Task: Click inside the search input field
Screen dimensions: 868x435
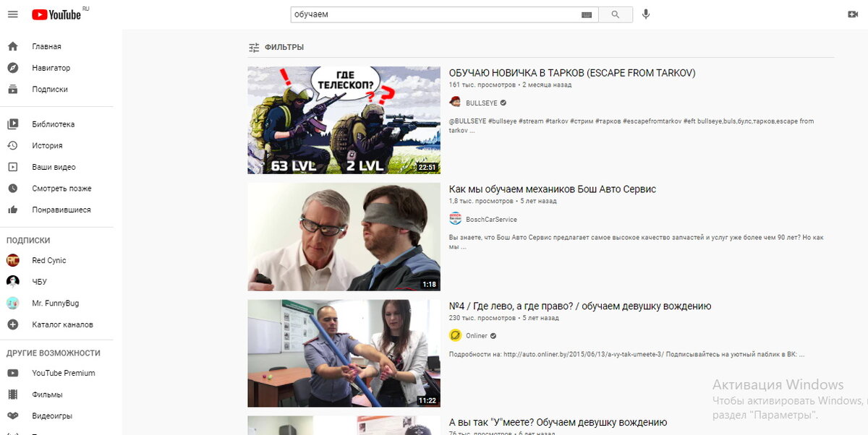Action: pos(434,13)
